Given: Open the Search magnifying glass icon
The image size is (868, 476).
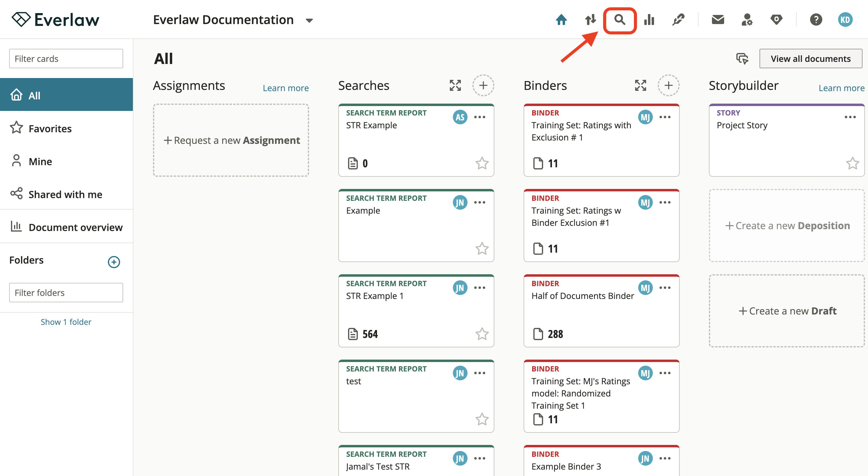Looking at the screenshot, I should click(619, 20).
